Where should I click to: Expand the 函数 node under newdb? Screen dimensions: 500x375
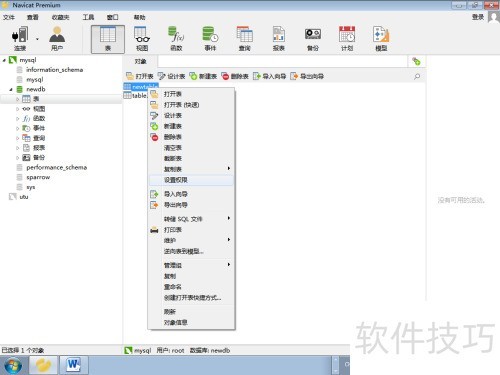tap(17, 118)
